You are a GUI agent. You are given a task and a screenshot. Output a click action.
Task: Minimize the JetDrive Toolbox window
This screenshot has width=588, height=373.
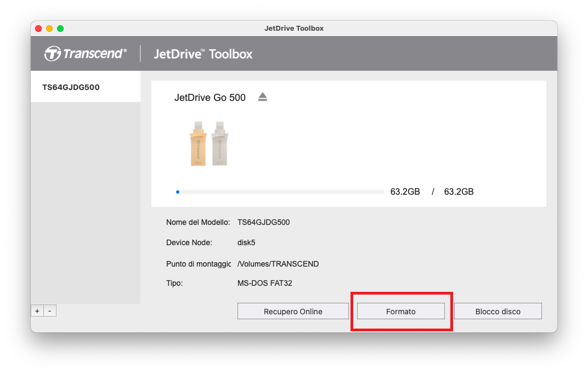click(x=49, y=29)
